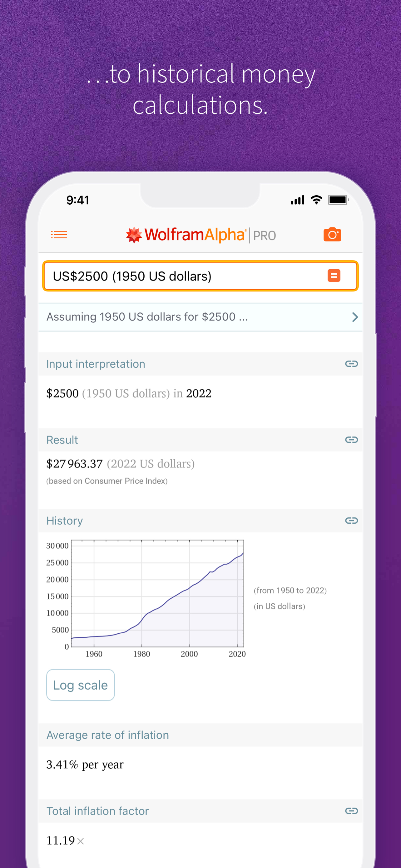Tap the link icon next to Result

coord(351,440)
